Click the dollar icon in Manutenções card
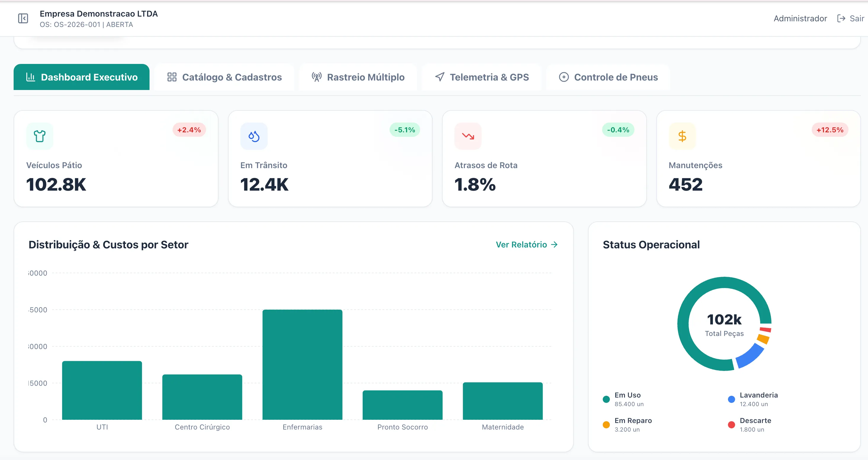This screenshot has height=460, width=868. click(x=682, y=136)
